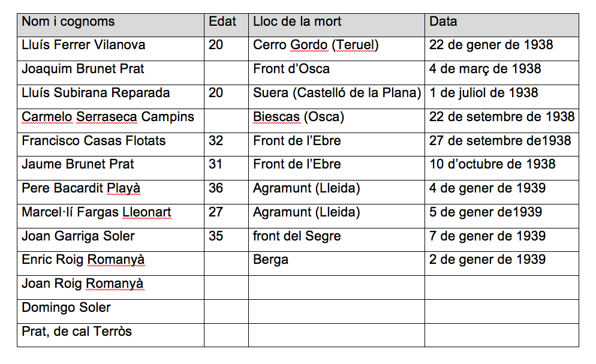Select the 'Edat' column header

tap(226, 25)
